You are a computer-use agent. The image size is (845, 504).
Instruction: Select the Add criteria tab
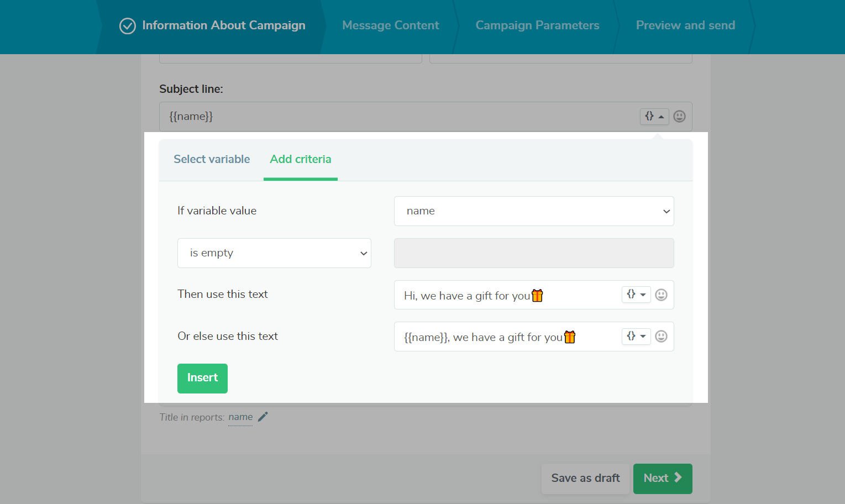tap(301, 159)
